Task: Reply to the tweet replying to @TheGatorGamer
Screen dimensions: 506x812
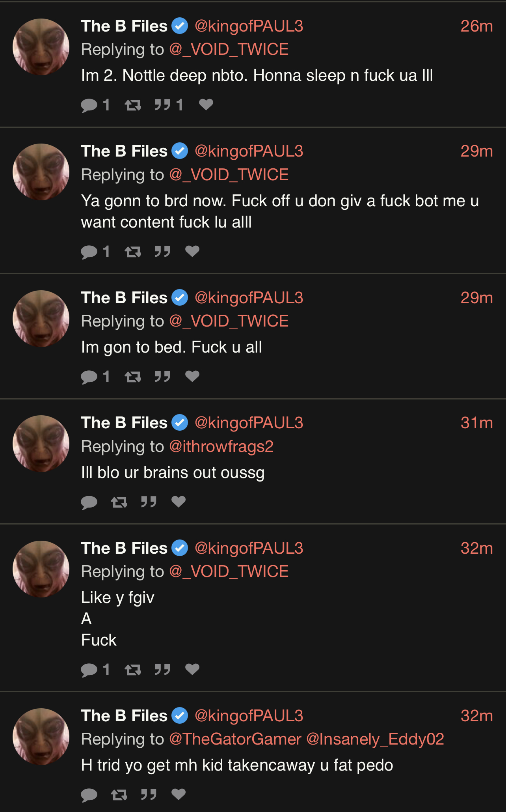Action: (89, 795)
